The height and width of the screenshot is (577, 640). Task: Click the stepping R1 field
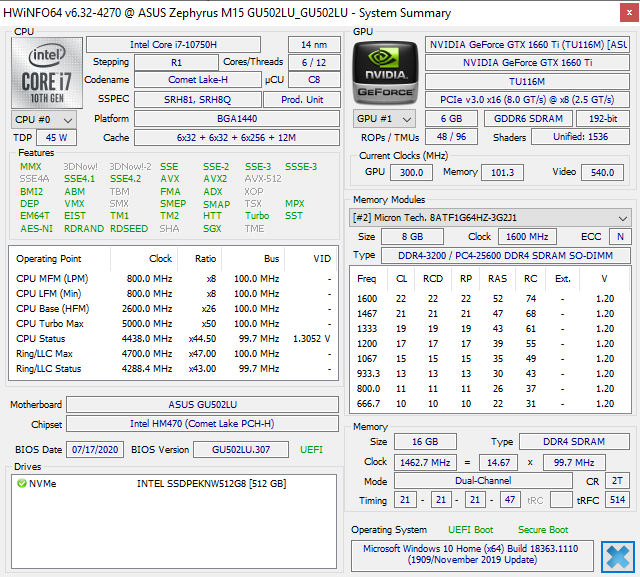click(x=176, y=62)
